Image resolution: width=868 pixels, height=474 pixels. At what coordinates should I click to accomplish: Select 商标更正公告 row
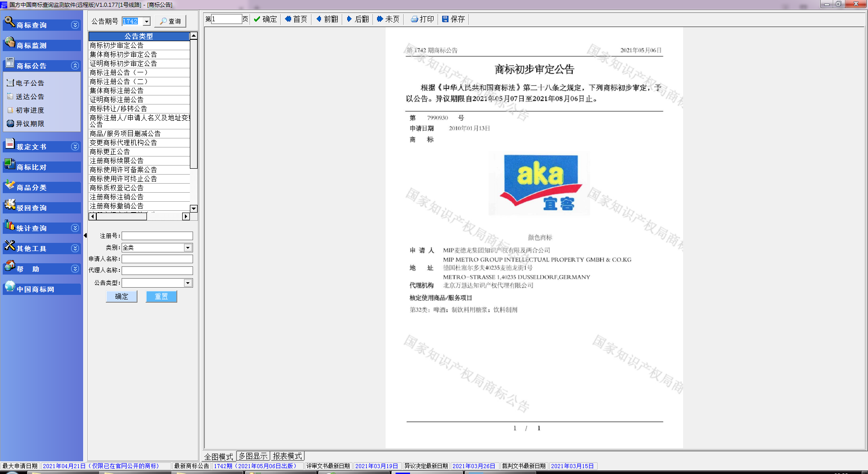click(x=139, y=152)
